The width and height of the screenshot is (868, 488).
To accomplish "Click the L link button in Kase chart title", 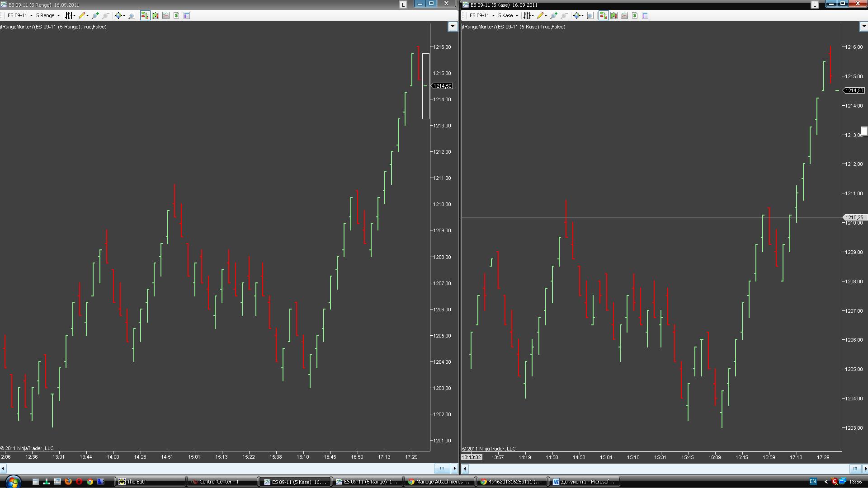I will 815,5.
